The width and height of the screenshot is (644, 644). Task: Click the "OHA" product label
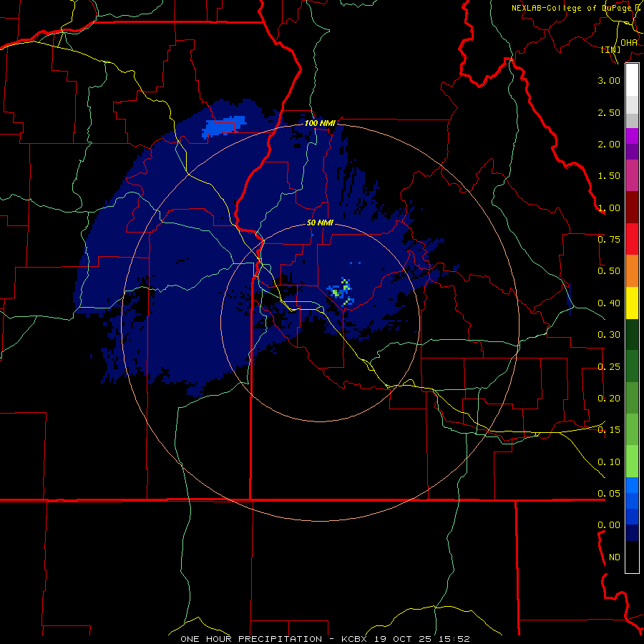pos(629,43)
